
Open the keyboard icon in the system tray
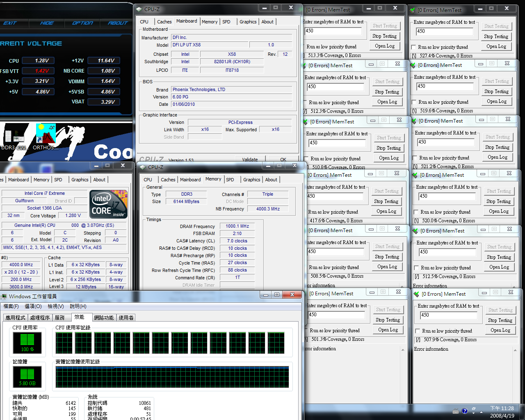click(456, 411)
